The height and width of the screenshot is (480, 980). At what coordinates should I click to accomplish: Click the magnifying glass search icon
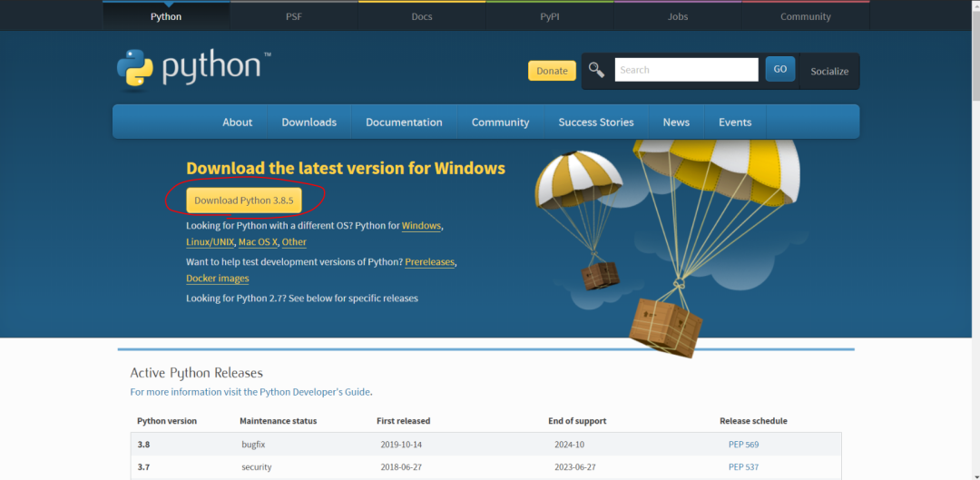tap(597, 70)
